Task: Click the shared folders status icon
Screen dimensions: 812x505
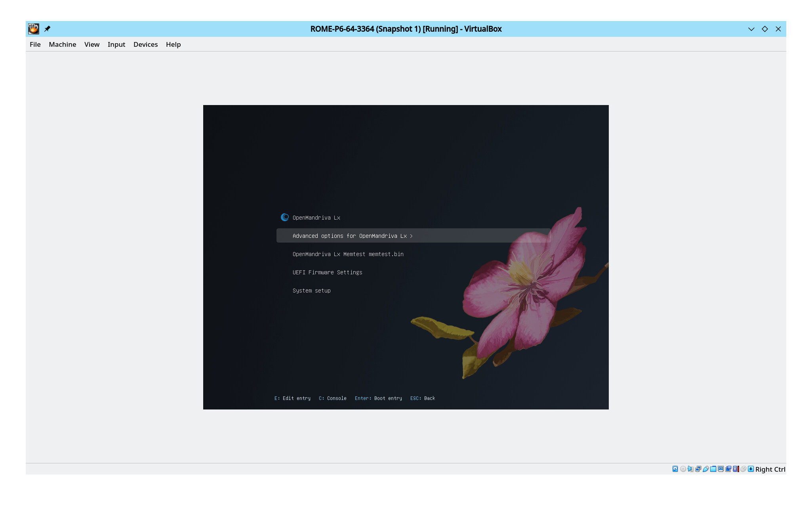Action: (713, 469)
